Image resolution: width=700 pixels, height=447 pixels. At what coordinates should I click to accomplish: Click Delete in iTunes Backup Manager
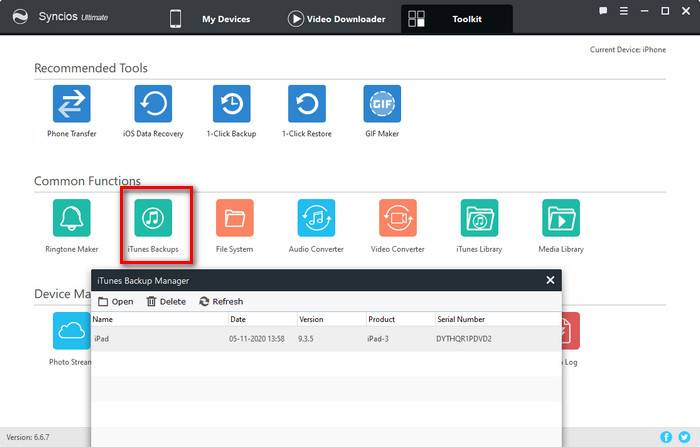[x=166, y=301]
